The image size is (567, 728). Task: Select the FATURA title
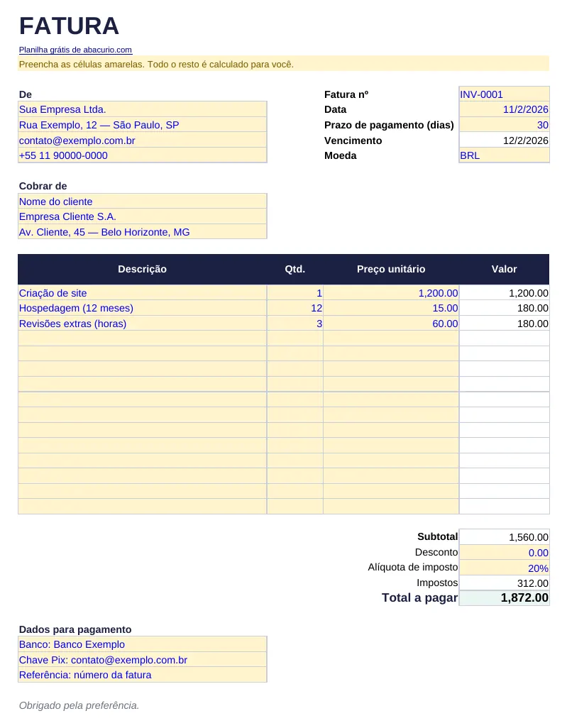[70, 26]
